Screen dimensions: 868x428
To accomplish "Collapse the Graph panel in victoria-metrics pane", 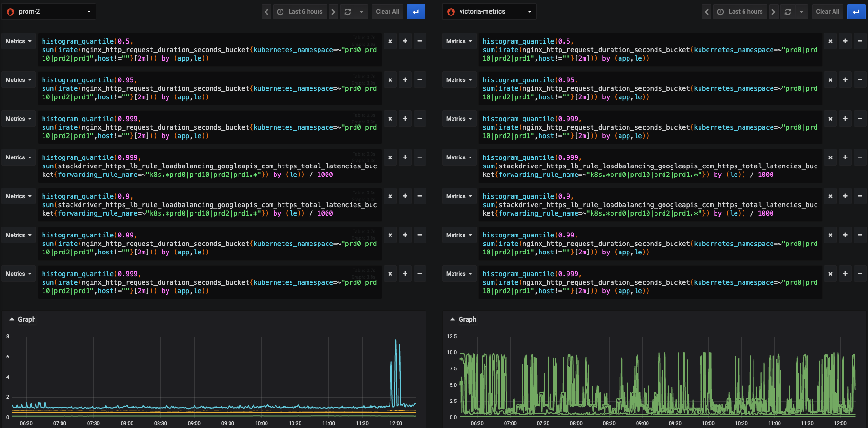I will click(x=463, y=319).
